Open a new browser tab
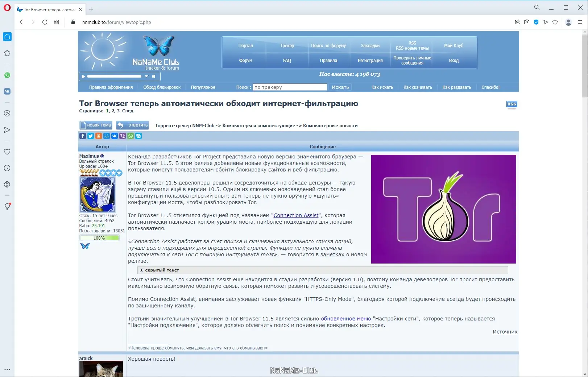Viewport: 588px width, 377px height. [x=91, y=9]
